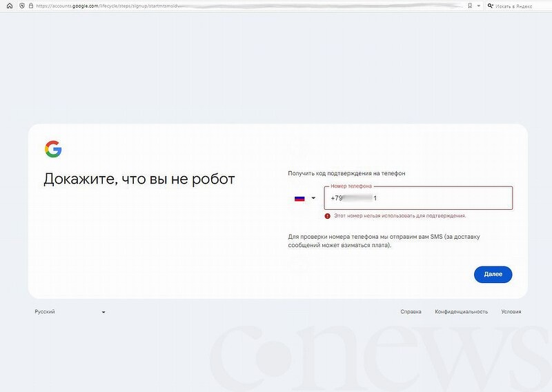
Task: Open the Русский language selector
Action: click(70, 312)
